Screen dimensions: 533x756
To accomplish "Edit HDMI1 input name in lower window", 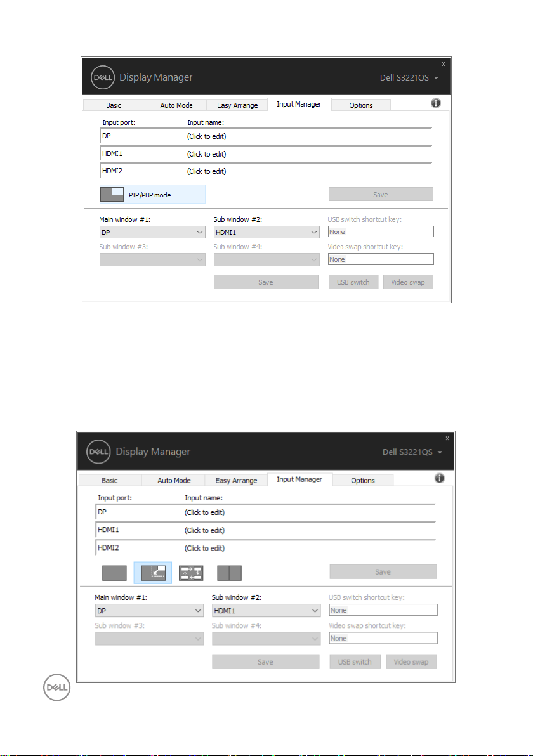I will (x=204, y=530).
